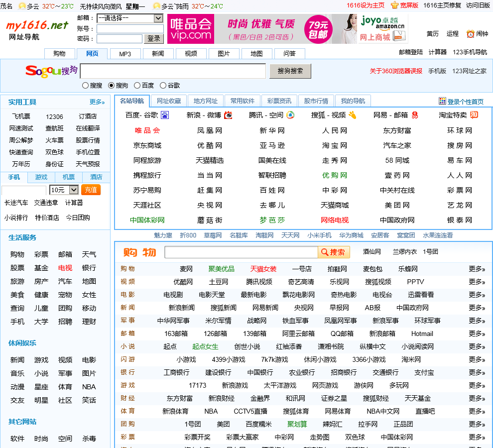Screen dimensions: 493x448
Task: Click the my1616.net site logo
Action: click(x=37, y=29)
